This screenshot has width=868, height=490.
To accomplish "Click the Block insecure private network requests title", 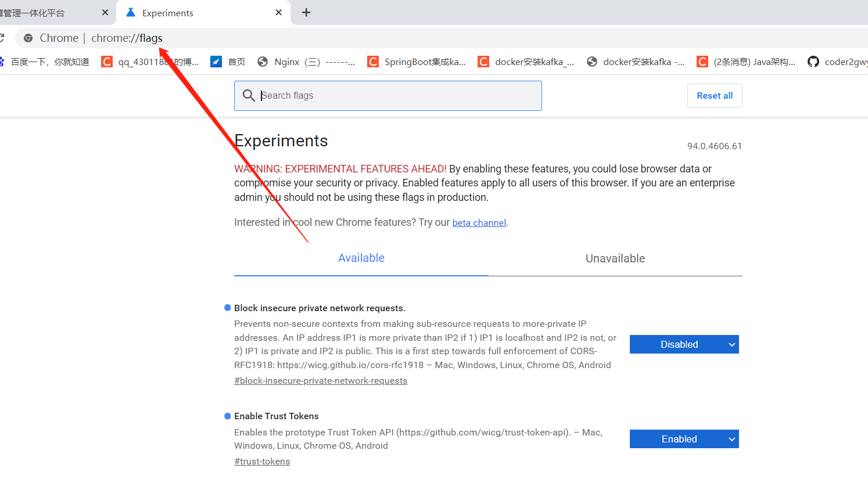I will coord(320,308).
